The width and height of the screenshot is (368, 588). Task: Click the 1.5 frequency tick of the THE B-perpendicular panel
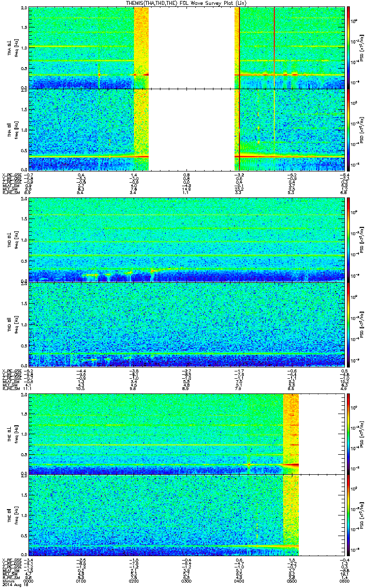(x=24, y=414)
